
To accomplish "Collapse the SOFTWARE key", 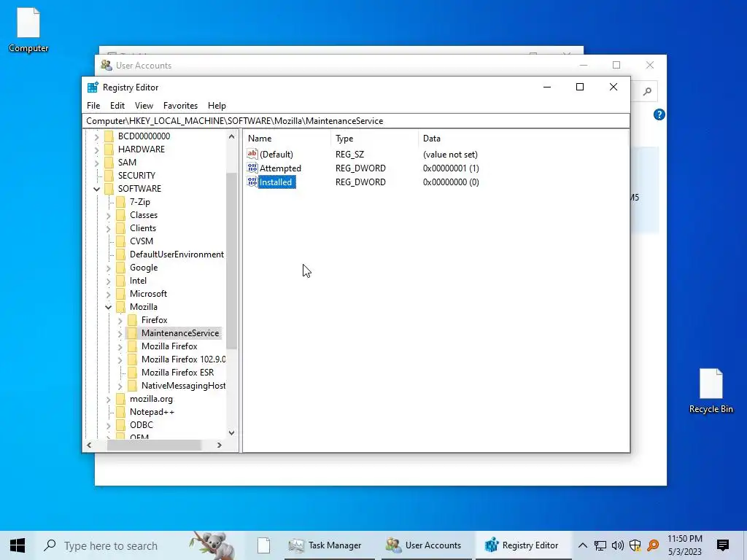I will tap(97, 189).
